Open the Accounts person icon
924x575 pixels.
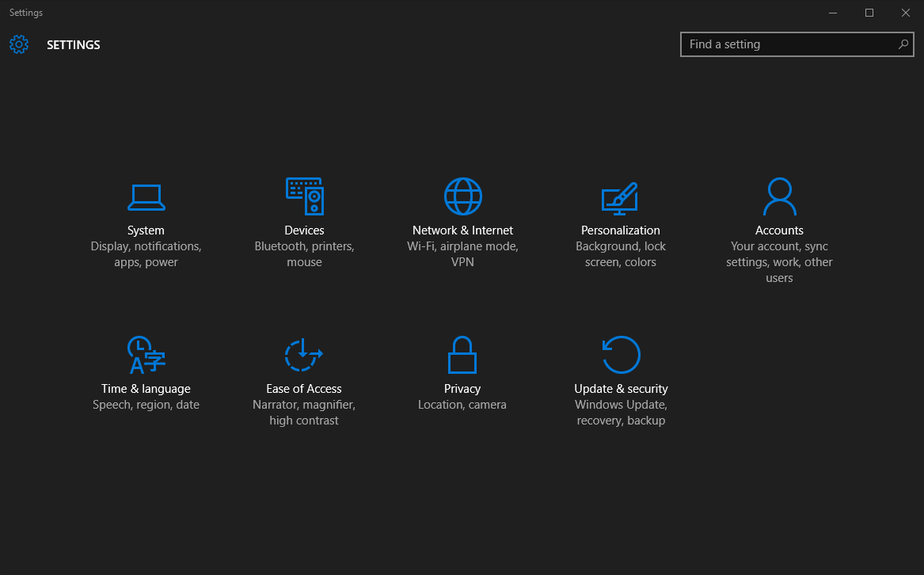click(x=780, y=196)
